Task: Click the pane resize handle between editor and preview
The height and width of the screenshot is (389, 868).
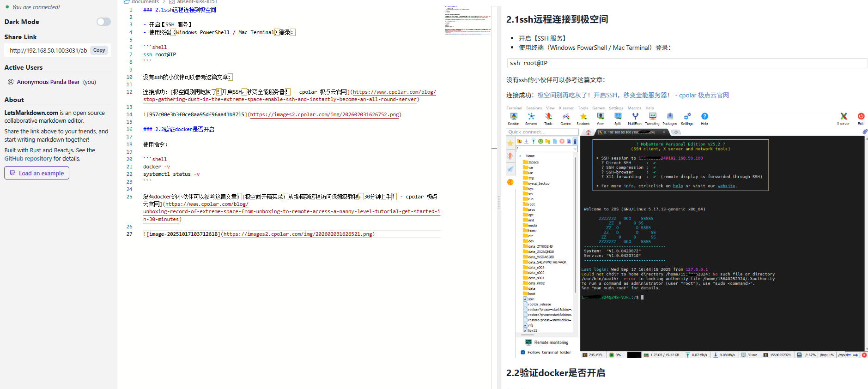Action: point(498,202)
